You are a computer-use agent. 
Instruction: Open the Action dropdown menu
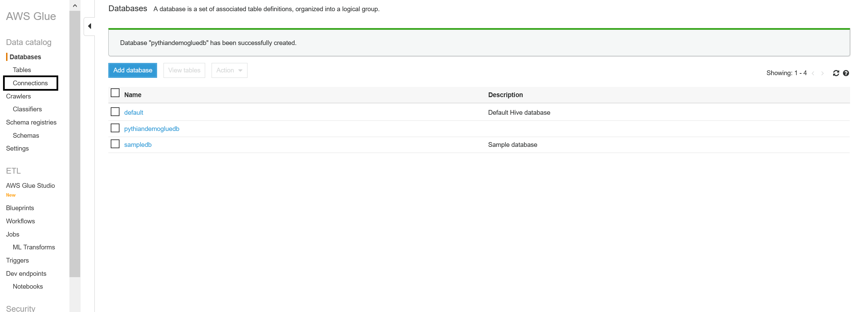[x=229, y=70]
